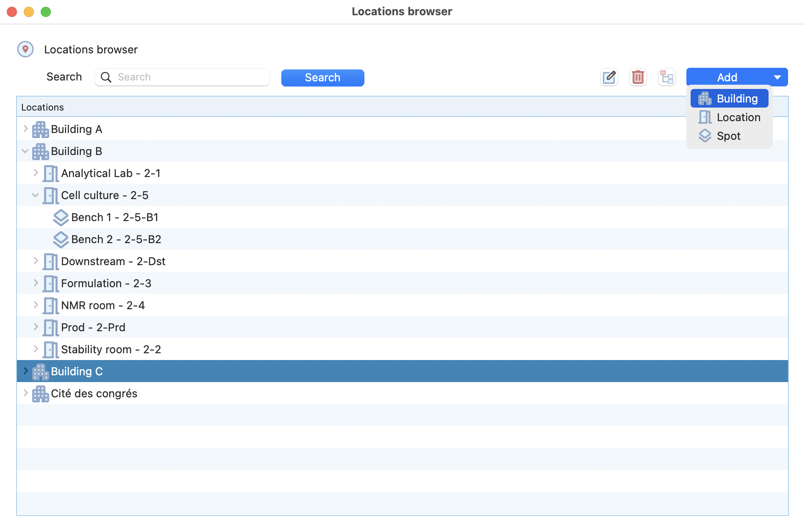Select Formulation - 2-3 row
This screenshot has width=805, height=532.
coord(402,283)
